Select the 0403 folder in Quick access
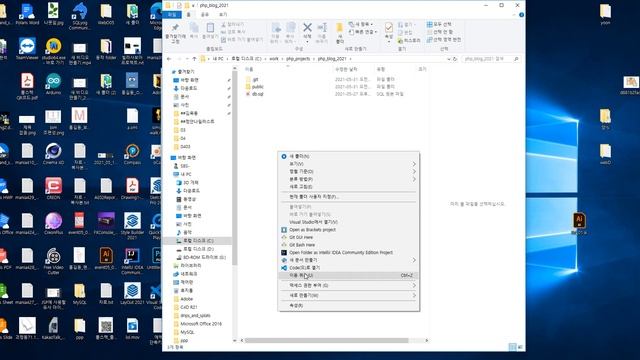This screenshot has height=360, width=640. tap(185, 147)
